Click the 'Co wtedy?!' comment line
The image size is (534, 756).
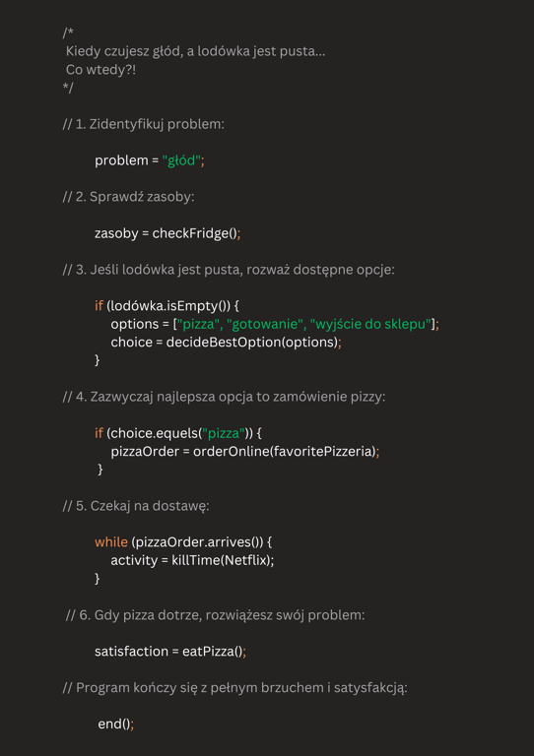click(100, 70)
